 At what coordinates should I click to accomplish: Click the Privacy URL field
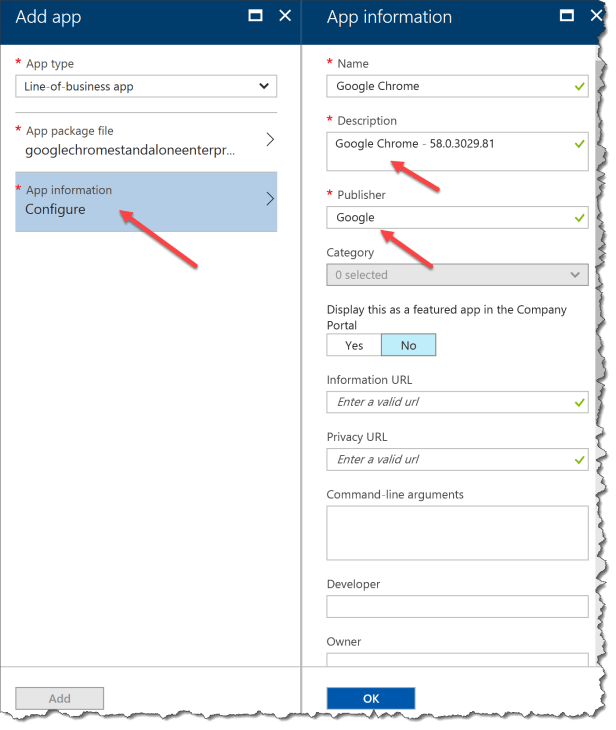pyautogui.click(x=457, y=460)
